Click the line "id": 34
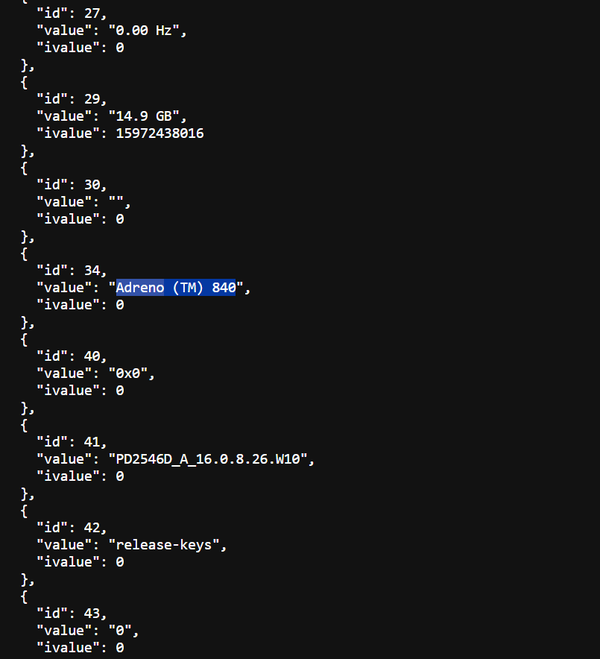Screen dimensions: 600x659 [x=70, y=270]
